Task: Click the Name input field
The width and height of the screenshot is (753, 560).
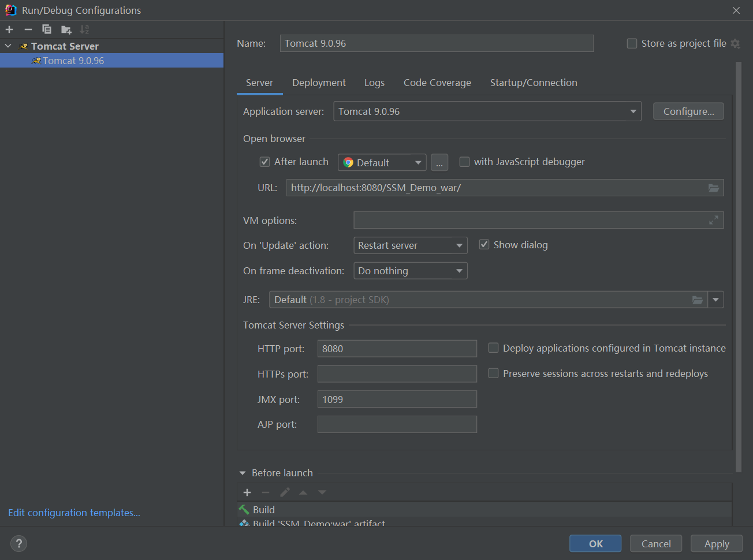Action: click(x=437, y=43)
